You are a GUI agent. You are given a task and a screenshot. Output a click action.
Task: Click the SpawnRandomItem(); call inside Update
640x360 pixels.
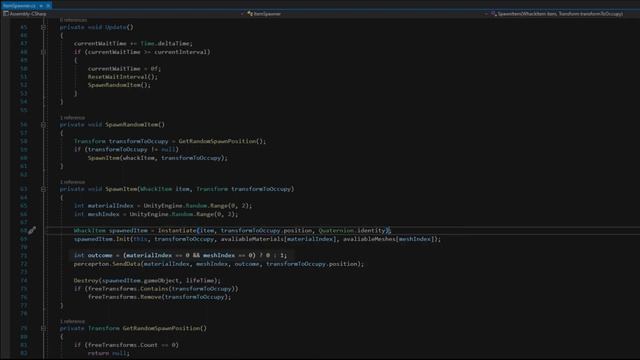point(119,85)
